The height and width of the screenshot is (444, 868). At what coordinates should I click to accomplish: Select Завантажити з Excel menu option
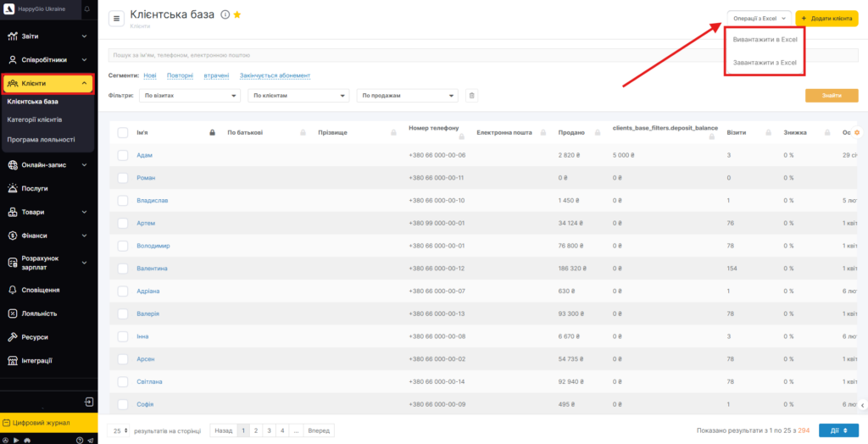765,63
